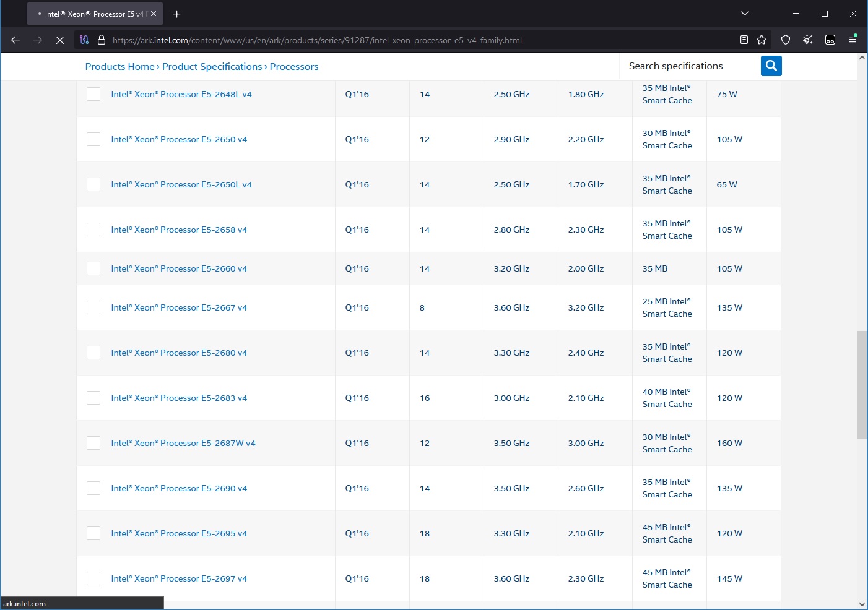868x610 pixels.
Task: Click the scrollbar up arrow
Action: tap(862, 58)
